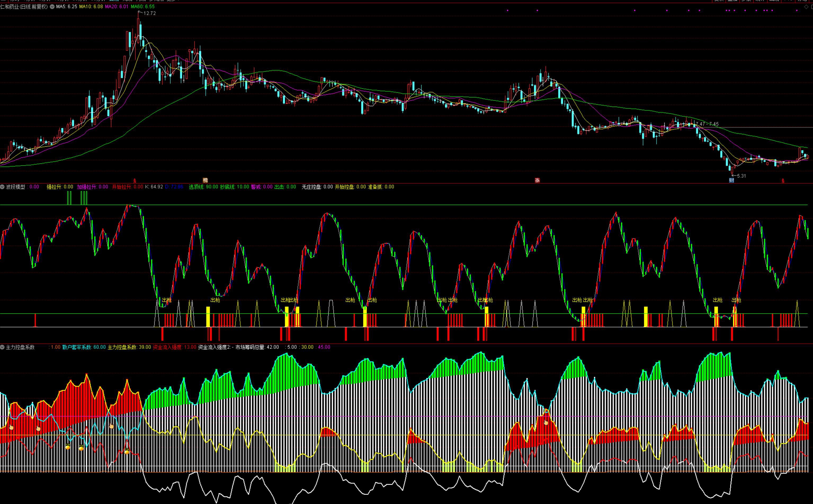Click the magenta 警戒: 0.00 label
Screen dimensions: 813x504
click(262, 187)
